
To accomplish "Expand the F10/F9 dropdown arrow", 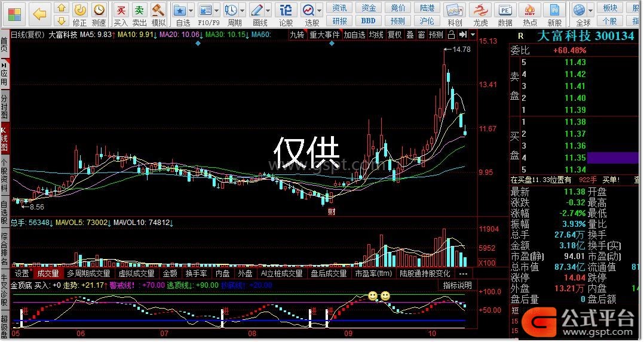I will (217, 10).
